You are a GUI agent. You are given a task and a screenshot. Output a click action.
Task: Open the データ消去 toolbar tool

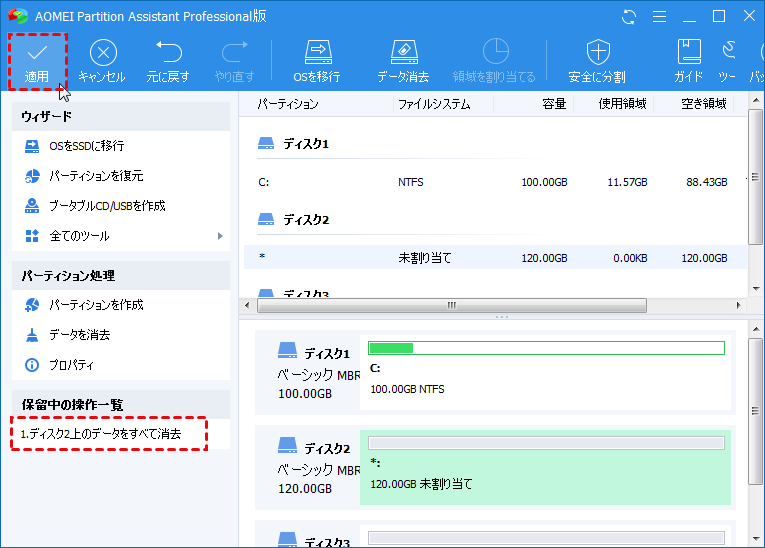click(x=403, y=61)
